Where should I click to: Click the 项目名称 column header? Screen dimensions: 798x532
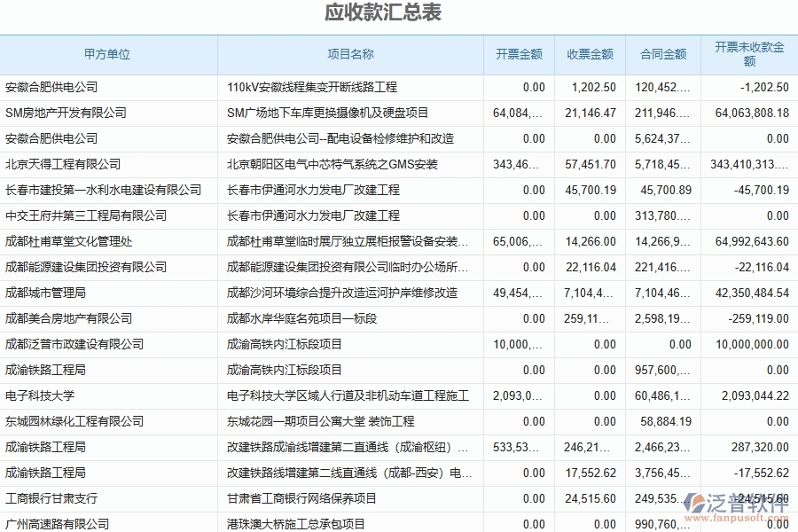coord(351,54)
